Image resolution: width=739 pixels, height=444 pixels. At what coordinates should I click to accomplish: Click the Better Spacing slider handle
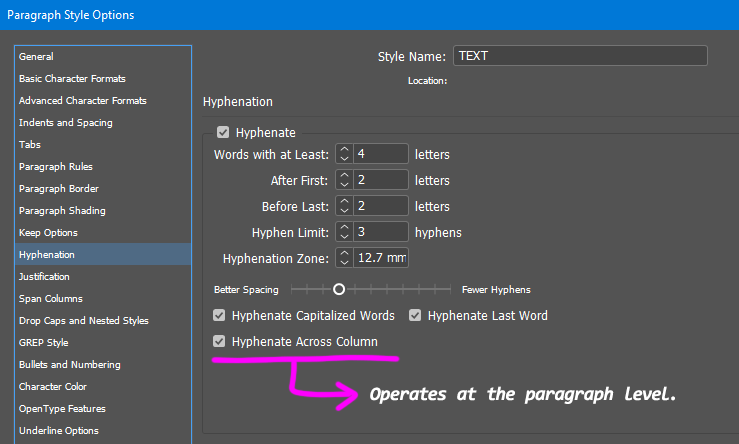click(339, 289)
